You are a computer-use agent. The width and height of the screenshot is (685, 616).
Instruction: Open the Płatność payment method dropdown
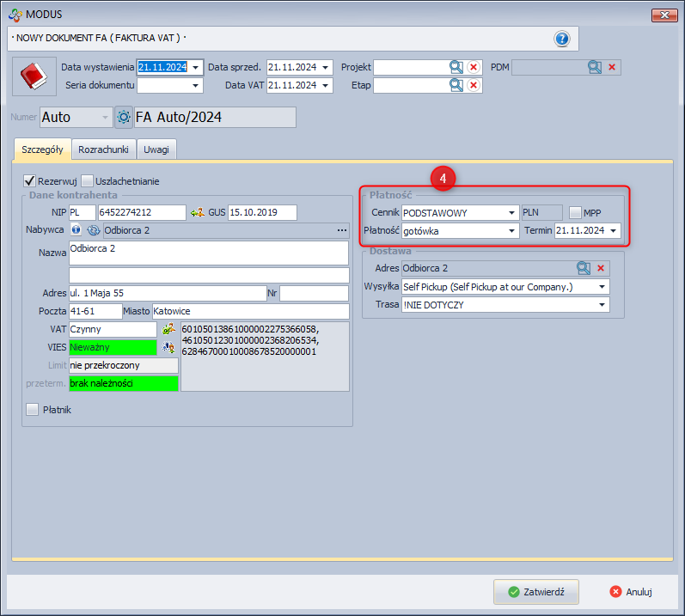[511, 230]
